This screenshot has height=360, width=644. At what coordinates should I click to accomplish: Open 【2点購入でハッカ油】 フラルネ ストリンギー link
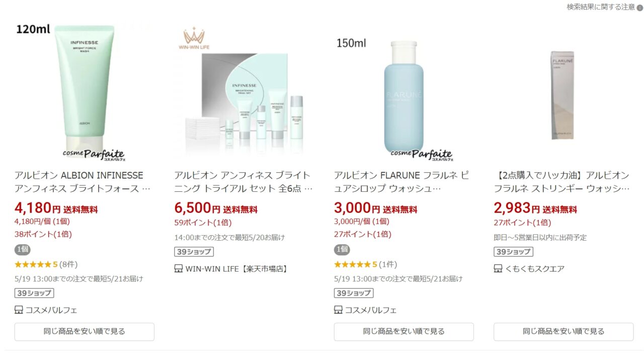562,182
